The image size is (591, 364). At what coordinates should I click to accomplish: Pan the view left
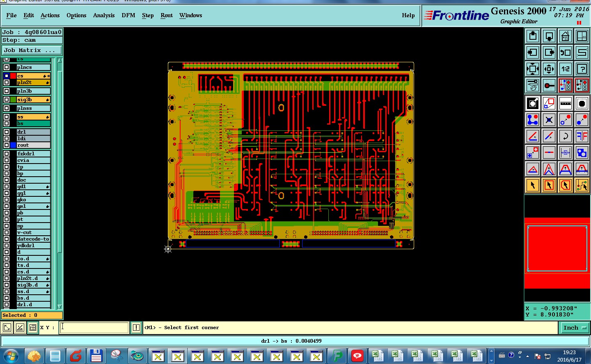(x=533, y=52)
